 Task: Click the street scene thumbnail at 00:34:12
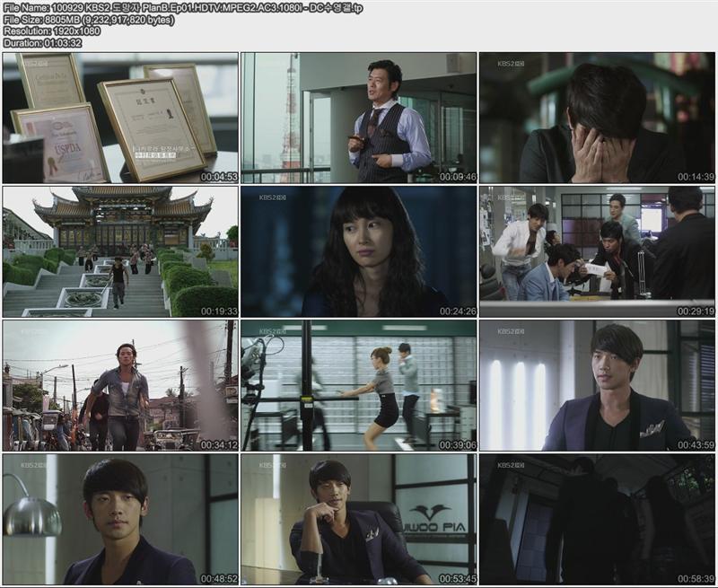point(120,386)
